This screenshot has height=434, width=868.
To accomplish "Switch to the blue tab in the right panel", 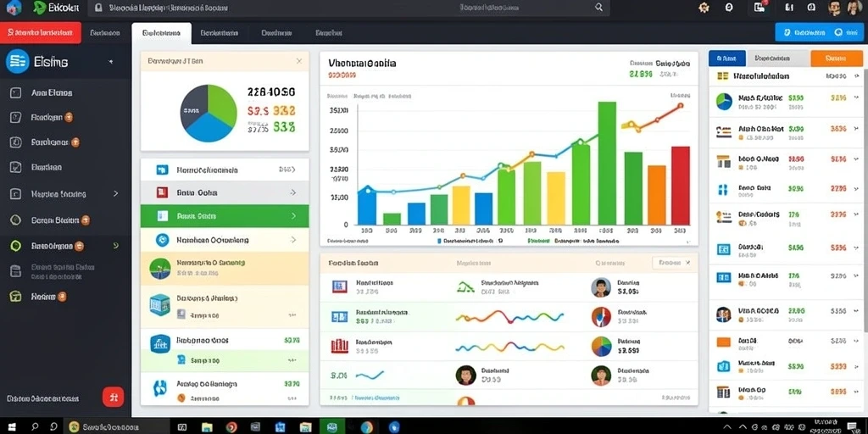I will click(x=726, y=58).
